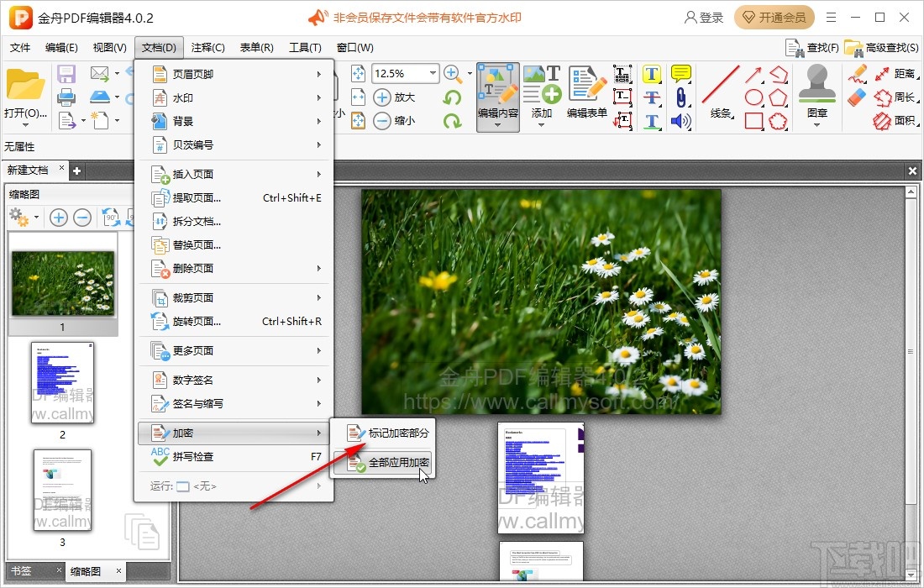Open the File (文件) menu
This screenshot has height=588, width=924.
click(20, 48)
